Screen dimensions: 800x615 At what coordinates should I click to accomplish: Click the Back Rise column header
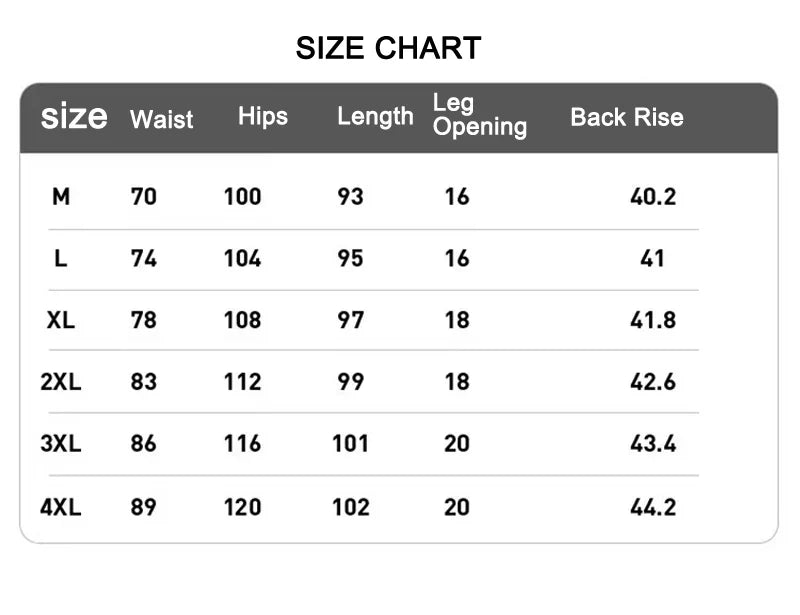[627, 117]
